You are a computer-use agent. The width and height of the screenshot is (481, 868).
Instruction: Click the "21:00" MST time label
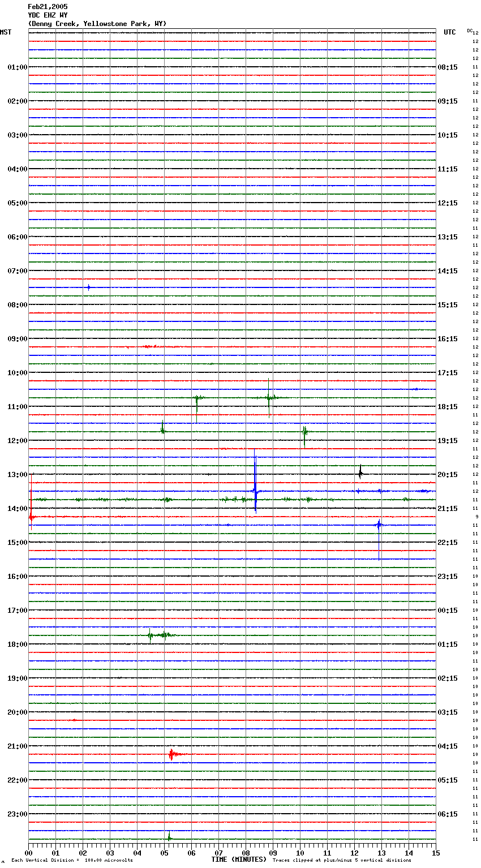point(18,746)
